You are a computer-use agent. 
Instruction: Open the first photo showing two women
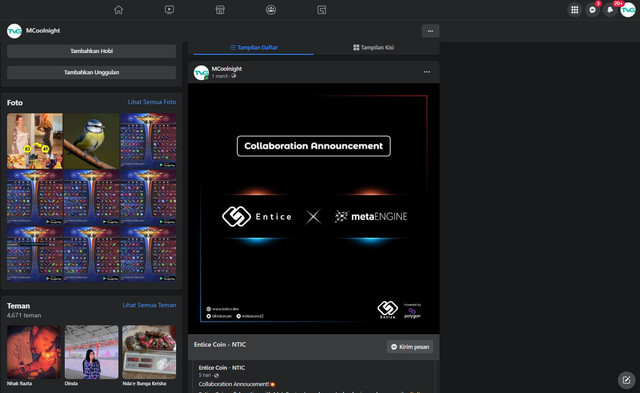pos(35,141)
